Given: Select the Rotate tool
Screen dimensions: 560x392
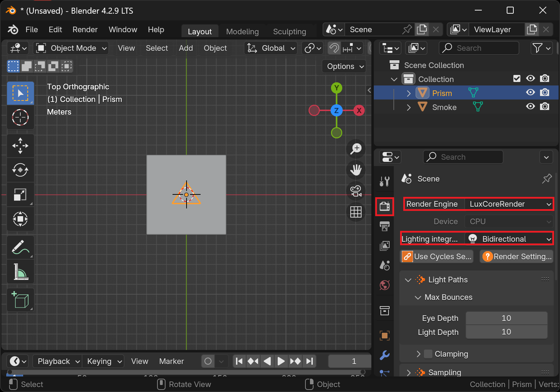Looking at the screenshot, I should tap(20, 170).
